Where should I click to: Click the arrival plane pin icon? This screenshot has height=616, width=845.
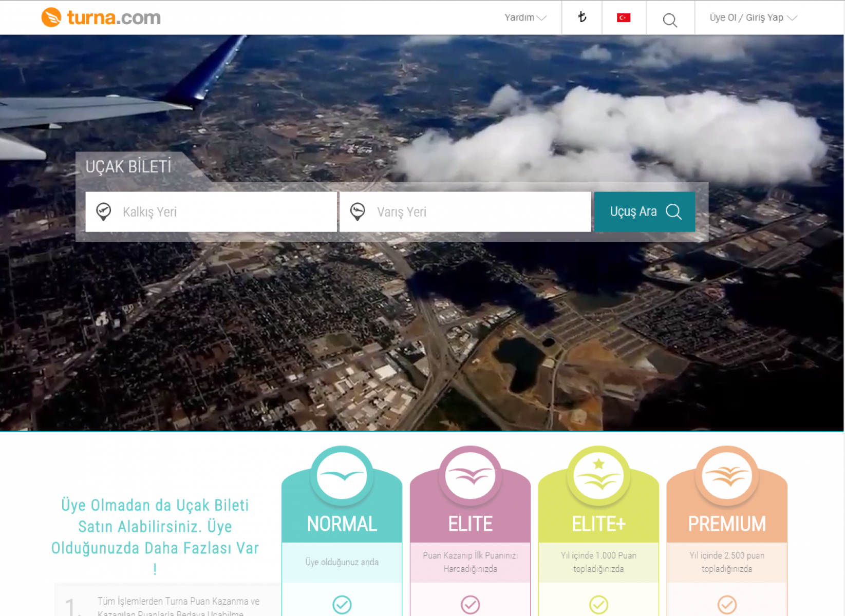358,211
